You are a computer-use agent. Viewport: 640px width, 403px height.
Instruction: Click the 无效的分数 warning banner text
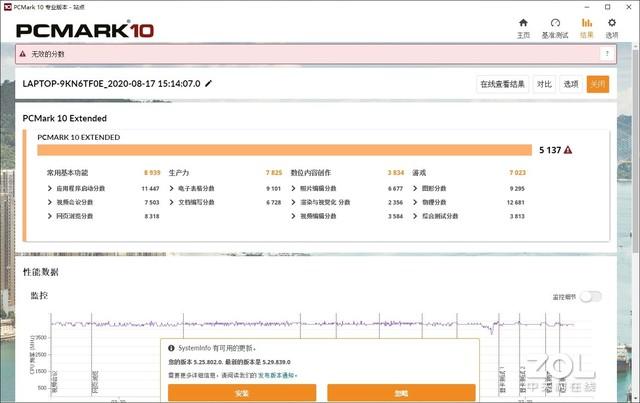pos(48,54)
